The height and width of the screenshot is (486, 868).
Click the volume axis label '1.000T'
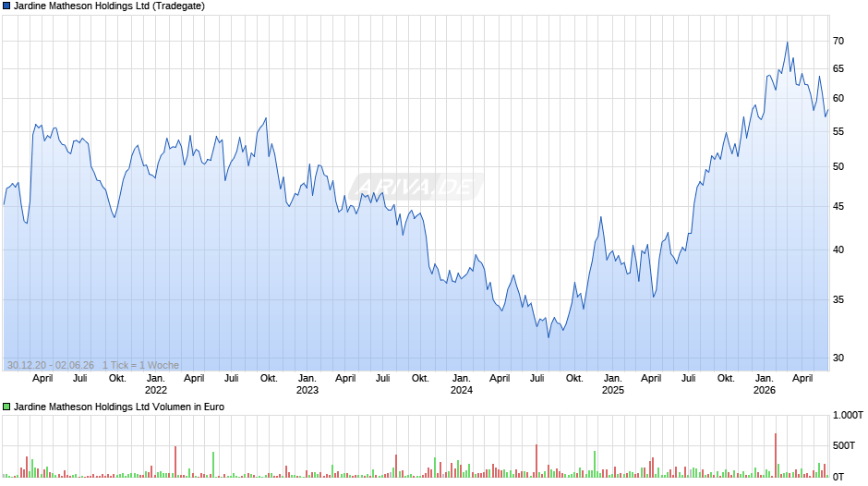click(x=848, y=415)
